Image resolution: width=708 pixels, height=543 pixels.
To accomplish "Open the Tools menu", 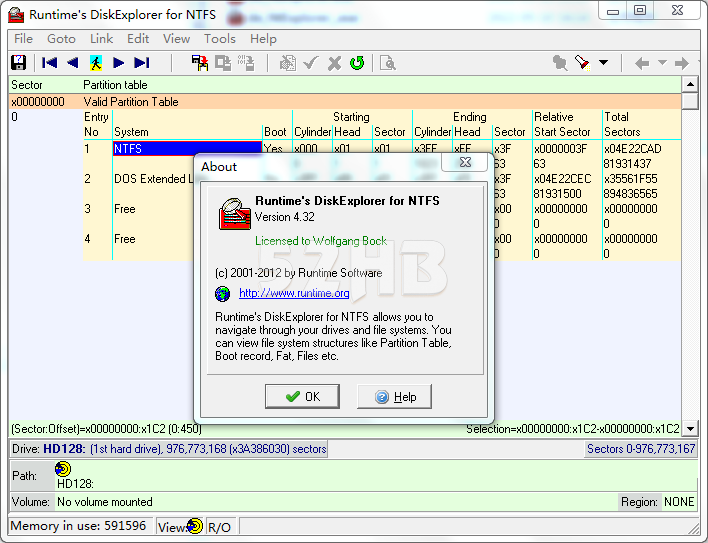I will click(x=219, y=39).
